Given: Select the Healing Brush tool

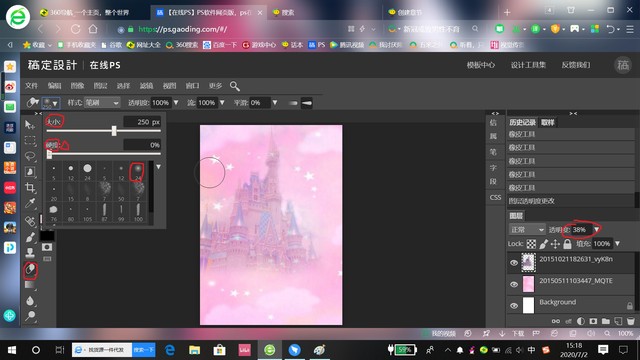Looking at the screenshot, I should [30, 221].
